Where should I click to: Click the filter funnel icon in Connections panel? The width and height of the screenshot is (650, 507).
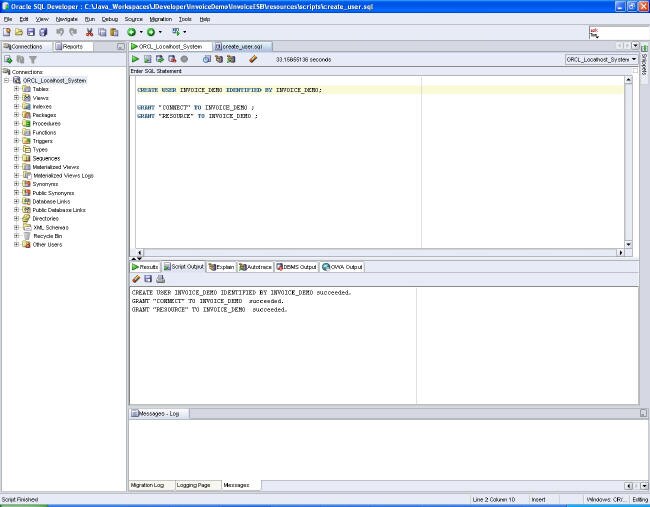[x=32, y=60]
